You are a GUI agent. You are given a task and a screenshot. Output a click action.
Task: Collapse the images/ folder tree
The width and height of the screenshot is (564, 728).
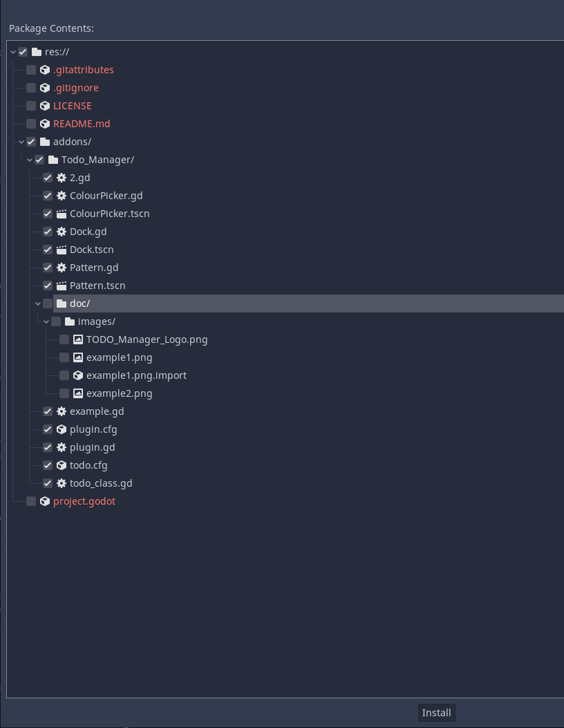point(46,321)
